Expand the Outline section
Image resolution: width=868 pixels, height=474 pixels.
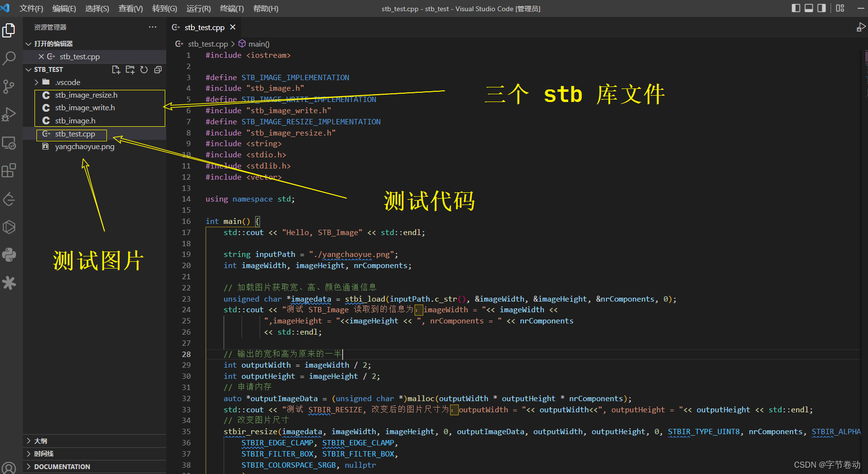(94, 441)
